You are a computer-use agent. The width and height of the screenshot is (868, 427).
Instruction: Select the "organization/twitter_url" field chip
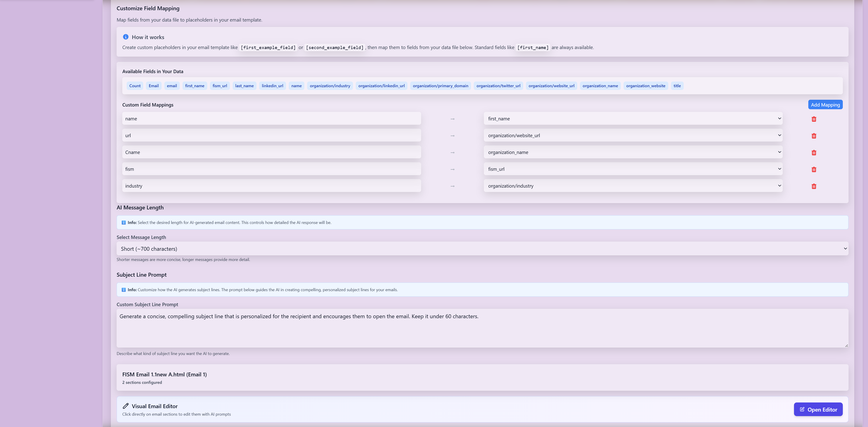[x=498, y=86]
